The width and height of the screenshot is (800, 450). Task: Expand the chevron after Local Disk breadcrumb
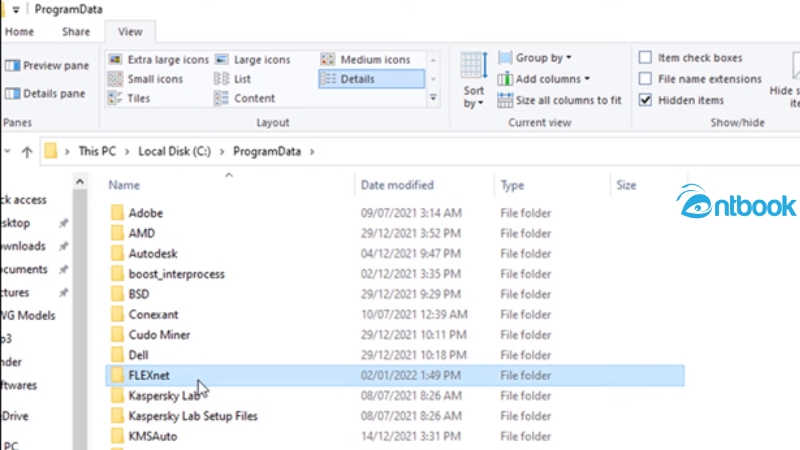(222, 152)
